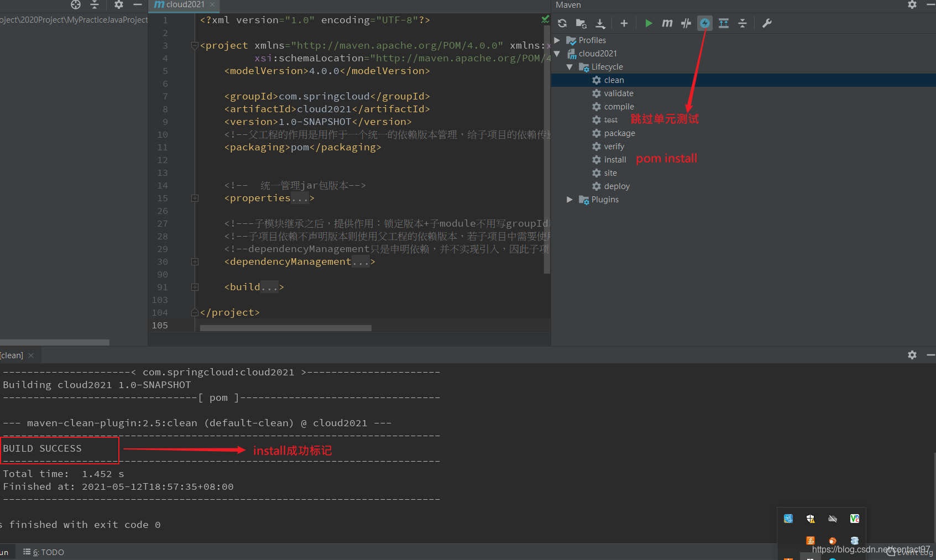Click Generate Sources and Update Folders icon

pos(581,23)
